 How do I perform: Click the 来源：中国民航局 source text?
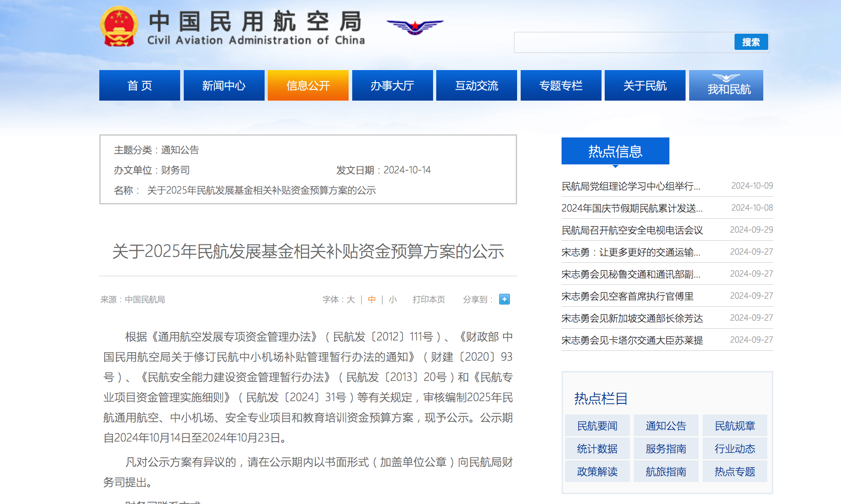[x=133, y=299]
